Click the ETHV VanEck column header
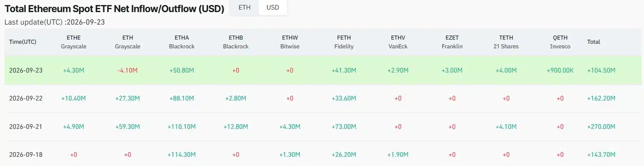This screenshot has height=166, width=644. click(398, 42)
